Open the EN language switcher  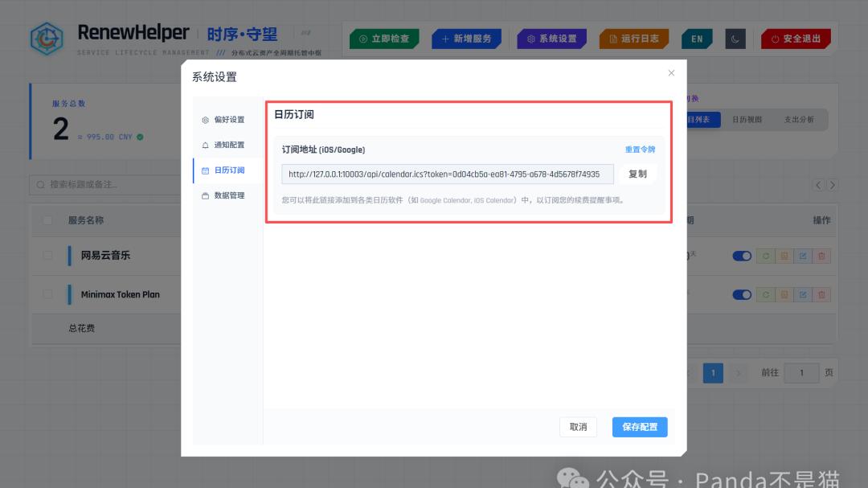696,38
